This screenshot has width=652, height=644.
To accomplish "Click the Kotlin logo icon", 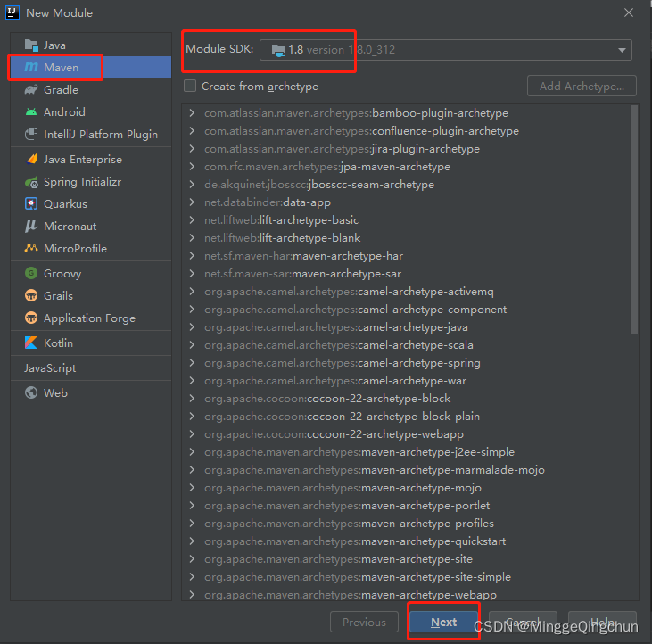I will click(31, 343).
